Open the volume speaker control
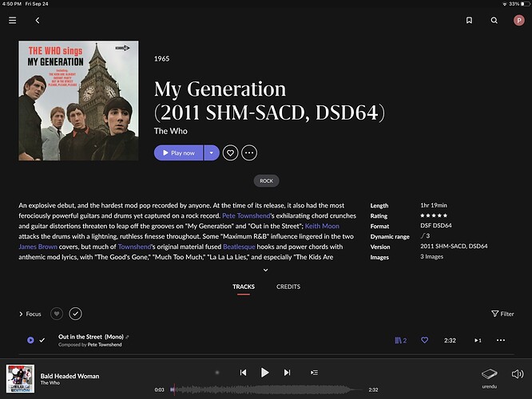The image size is (532, 399). click(518, 374)
